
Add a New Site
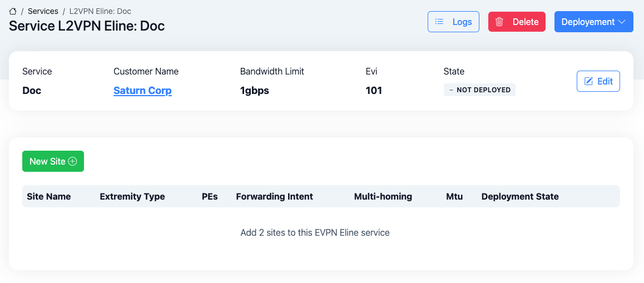point(53,161)
